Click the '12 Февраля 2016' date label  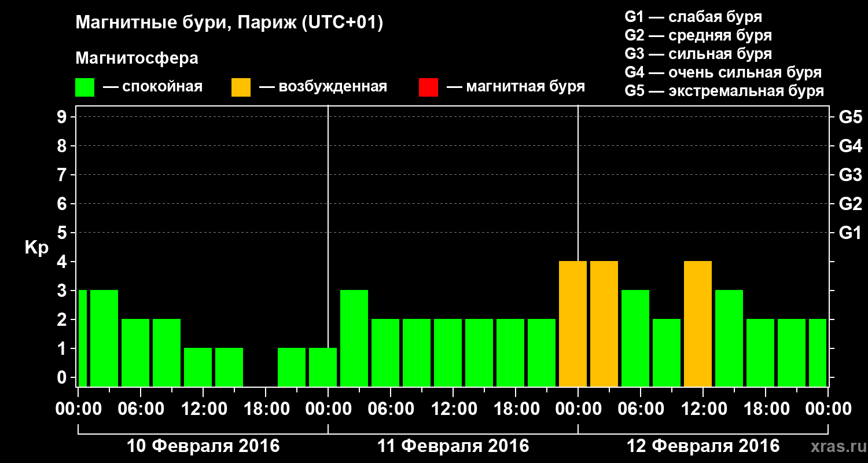[x=703, y=446]
